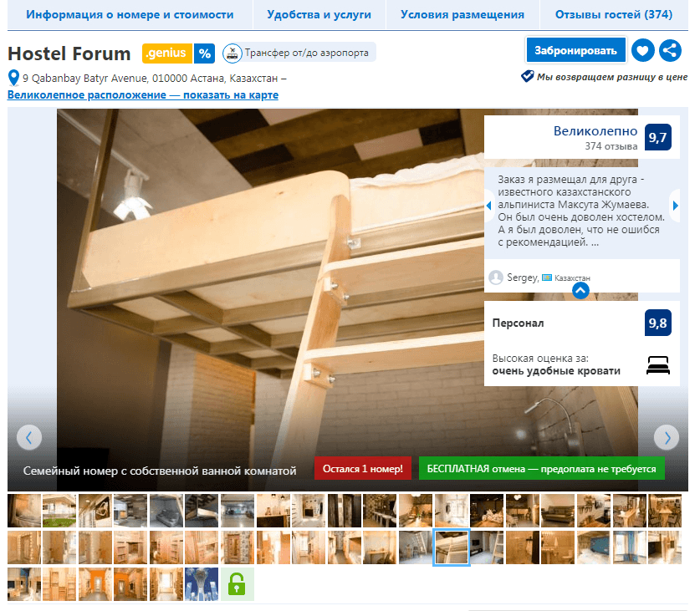700x611 pixels.
Task: Click the green unlock padlock thumbnail
Action: (x=237, y=584)
